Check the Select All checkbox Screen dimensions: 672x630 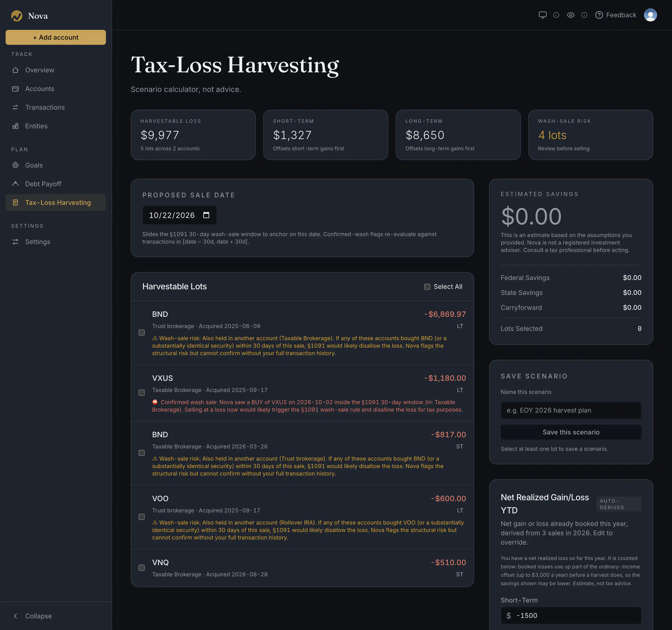(x=427, y=287)
